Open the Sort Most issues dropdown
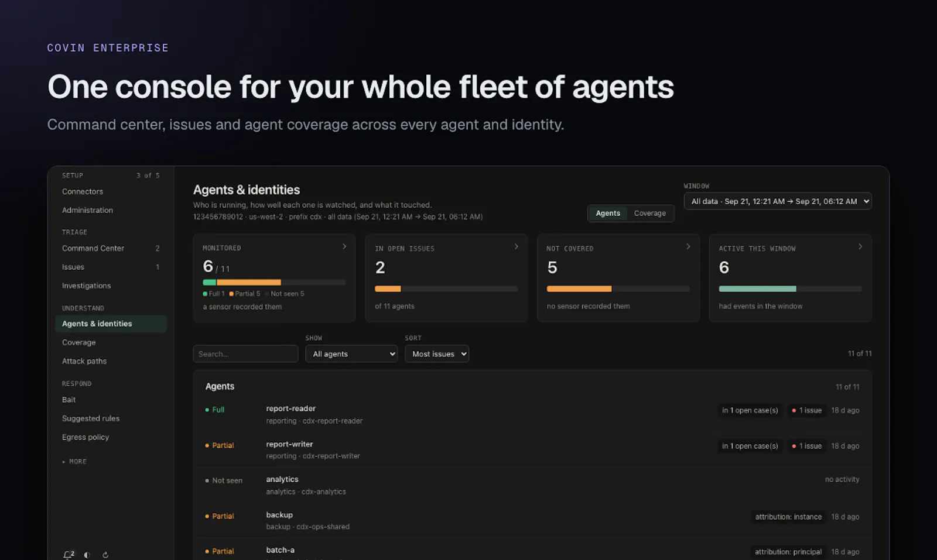 437,354
